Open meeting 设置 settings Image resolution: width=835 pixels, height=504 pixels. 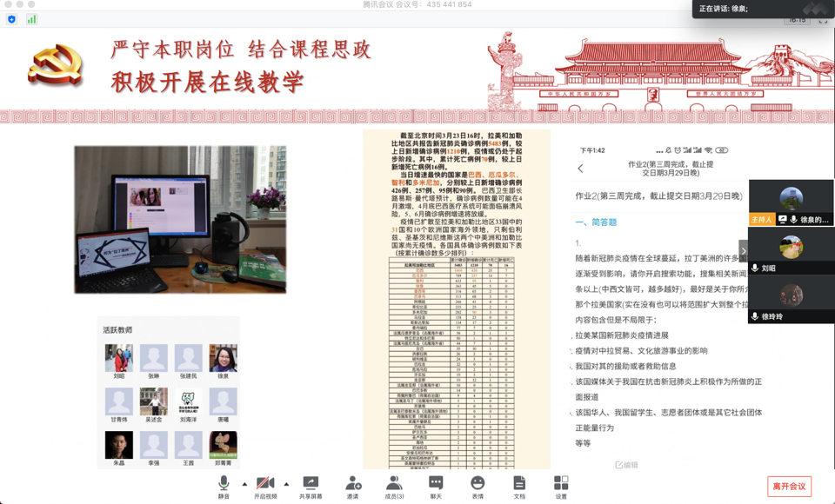coord(561,486)
